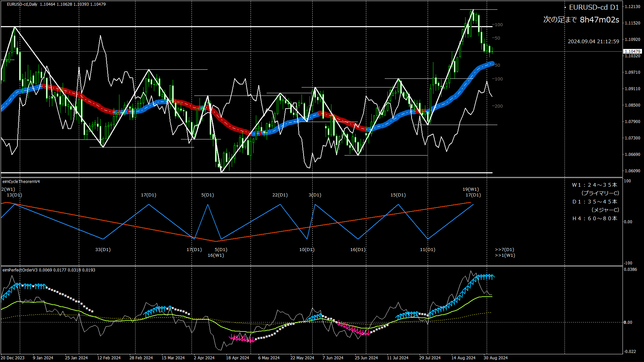644x362 pixels.
Task: Click the H4：60～80本 cycle note
Action: coord(595,219)
